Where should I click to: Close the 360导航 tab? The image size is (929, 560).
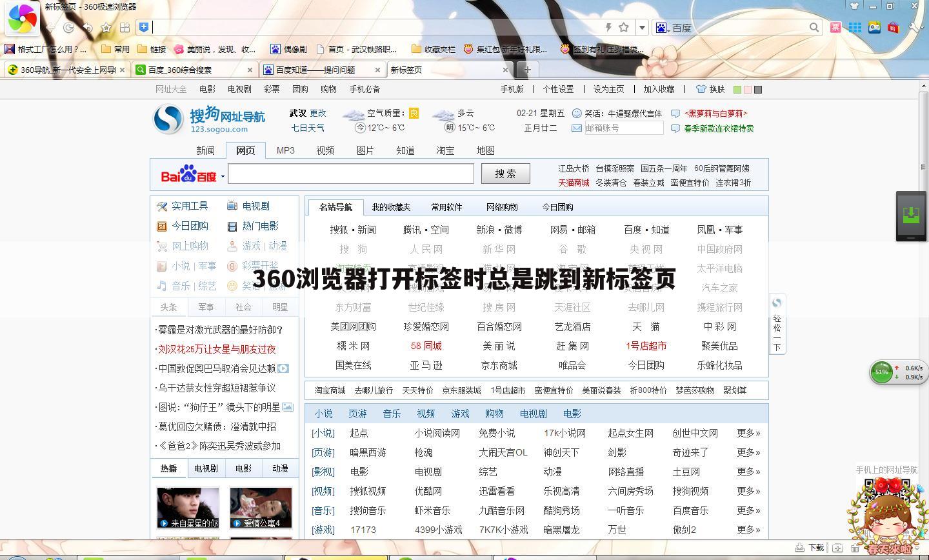(122, 70)
